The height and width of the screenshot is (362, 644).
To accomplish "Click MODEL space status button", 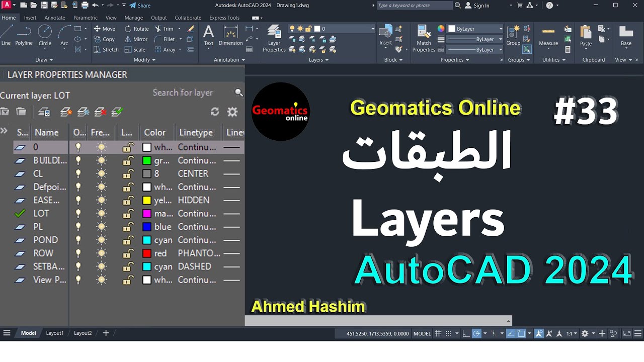I will (x=422, y=333).
